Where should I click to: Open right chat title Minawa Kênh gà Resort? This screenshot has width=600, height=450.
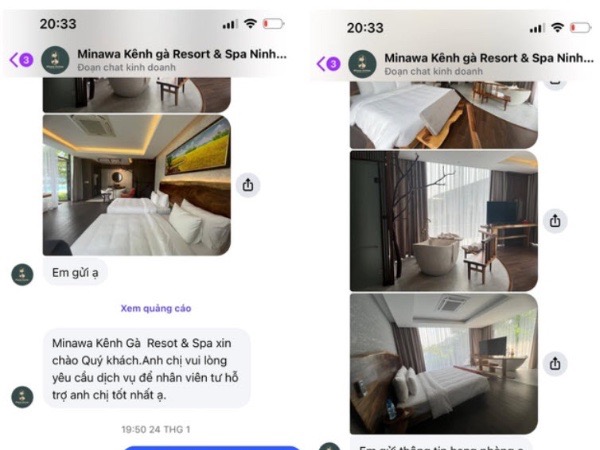point(489,58)
